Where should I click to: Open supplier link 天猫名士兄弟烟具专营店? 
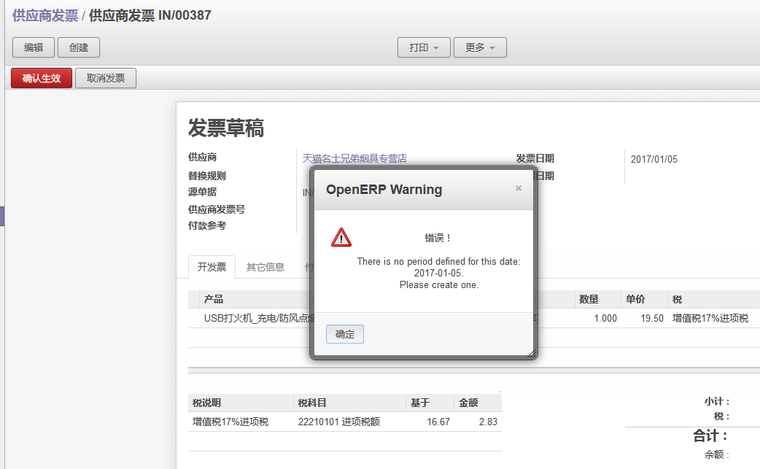[x=354, y=159]
